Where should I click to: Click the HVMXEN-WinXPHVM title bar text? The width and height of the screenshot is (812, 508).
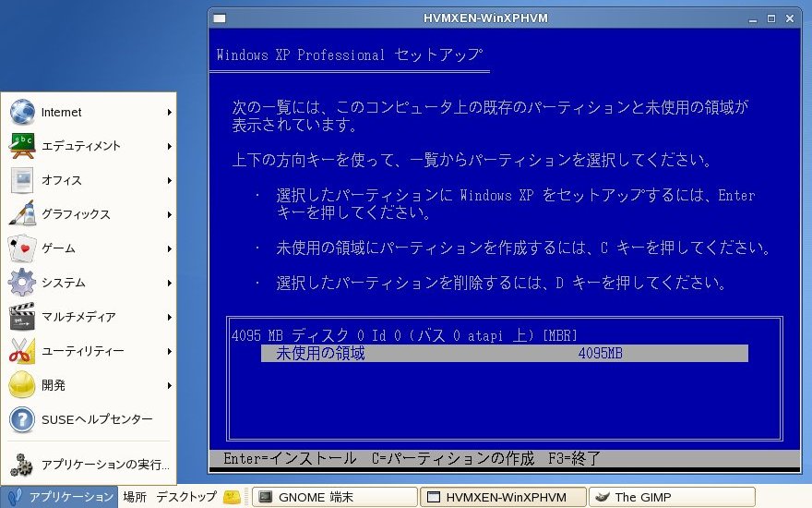[485, 18]
